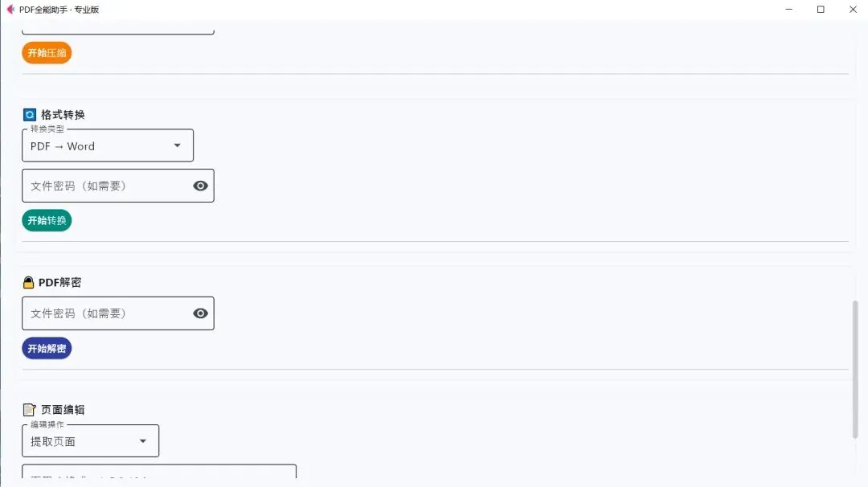This screenshot has height=487, width=868.
Task: Click the PDF解密 section title text
Action: point(59,283)
